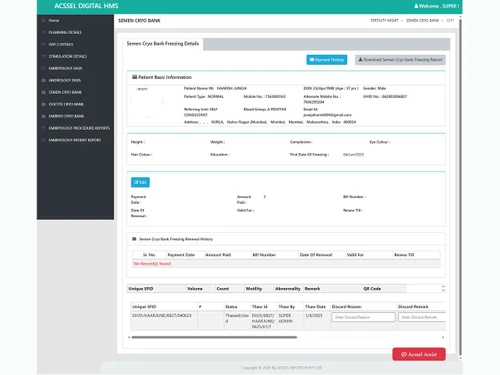Switch to Semen Cryo Bank Freezing Details tab
500x375 pixels.
[163, 44]
